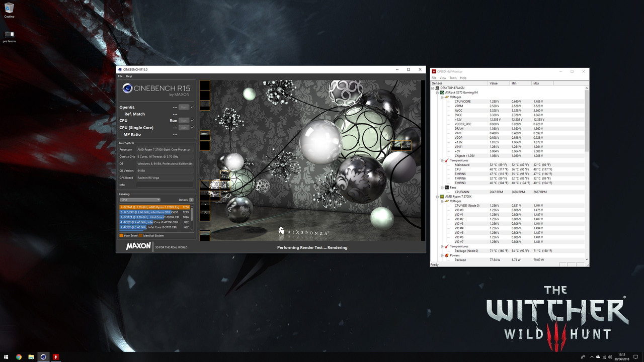Viewport: 644px width, 362px height.
Task: Collapse the Powers tree node
Action: 442,255
